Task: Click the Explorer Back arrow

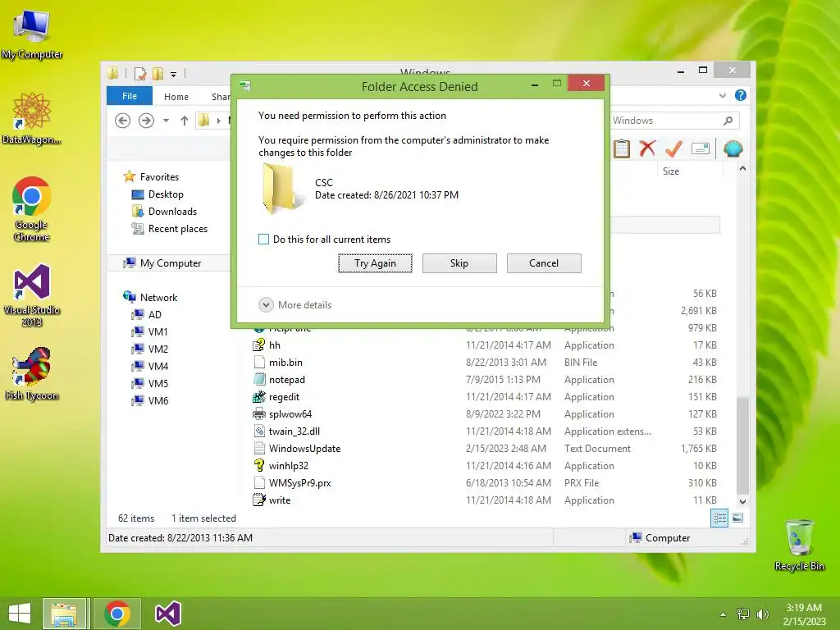Action: tap(123, 121)
